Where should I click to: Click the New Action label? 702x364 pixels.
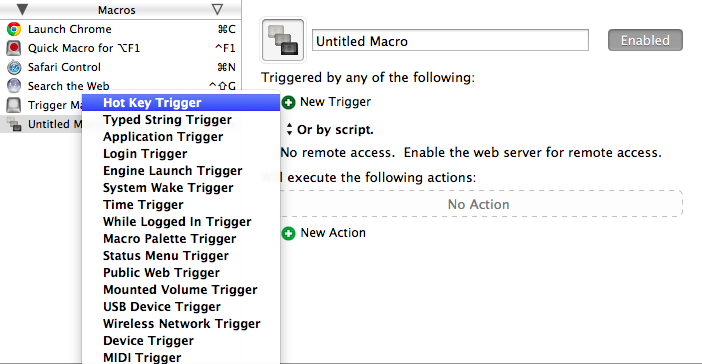point(333,233)
